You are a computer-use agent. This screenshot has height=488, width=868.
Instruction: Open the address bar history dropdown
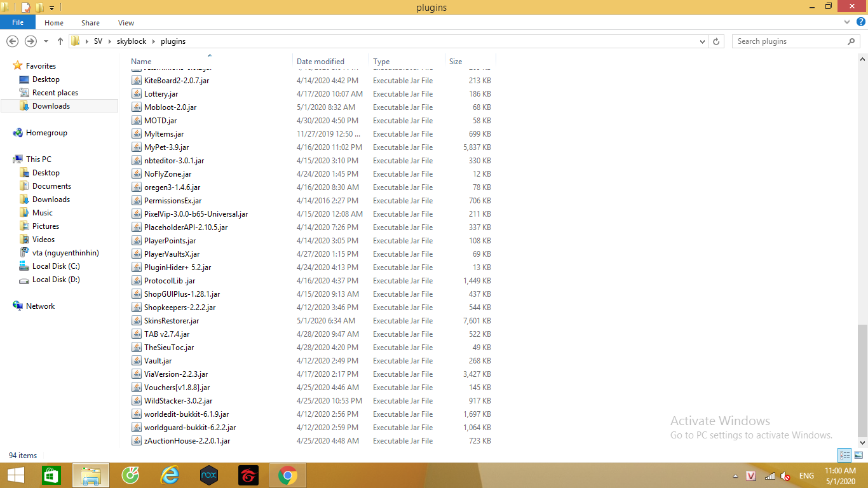(702, 41)
